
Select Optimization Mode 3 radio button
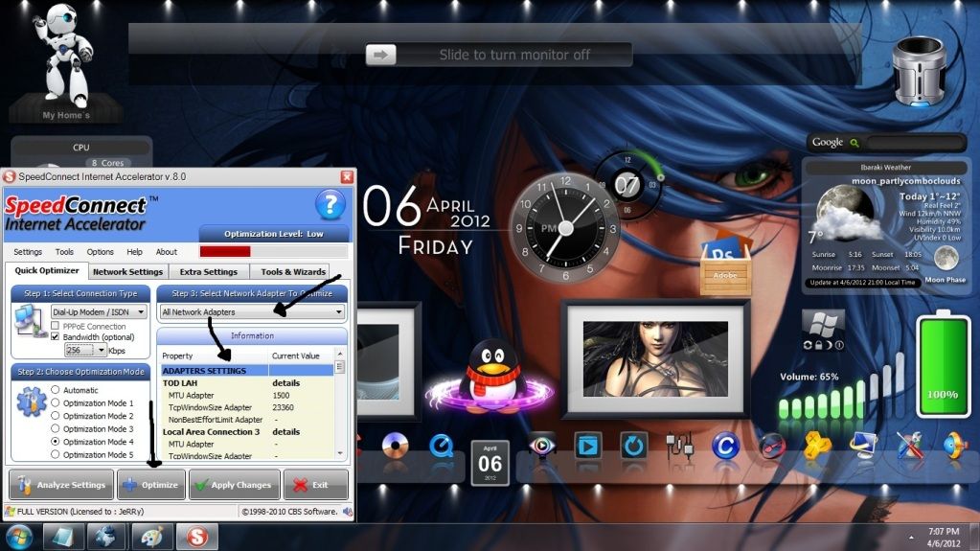click(x=55, y=428)
